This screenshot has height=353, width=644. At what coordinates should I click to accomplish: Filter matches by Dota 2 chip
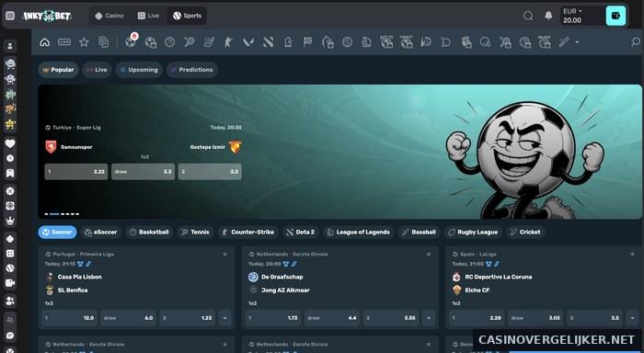coord(301,232)
